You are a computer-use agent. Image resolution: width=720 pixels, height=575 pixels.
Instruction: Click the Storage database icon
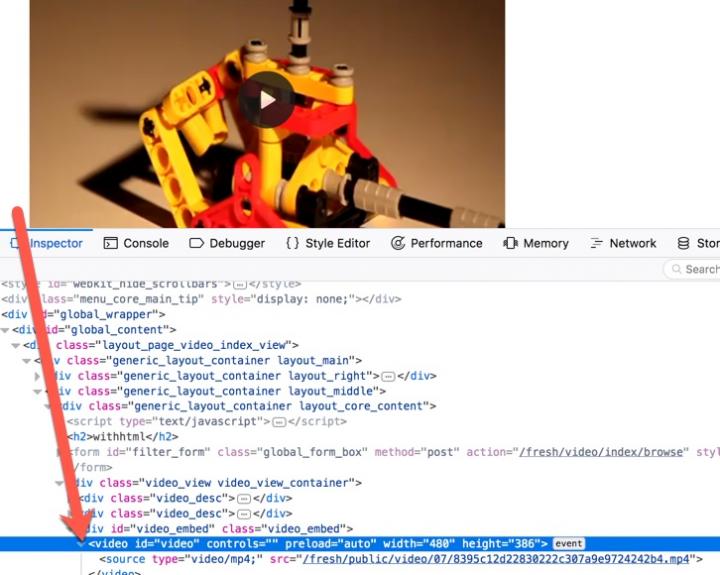pyautogui.click(x=683, y=243)
